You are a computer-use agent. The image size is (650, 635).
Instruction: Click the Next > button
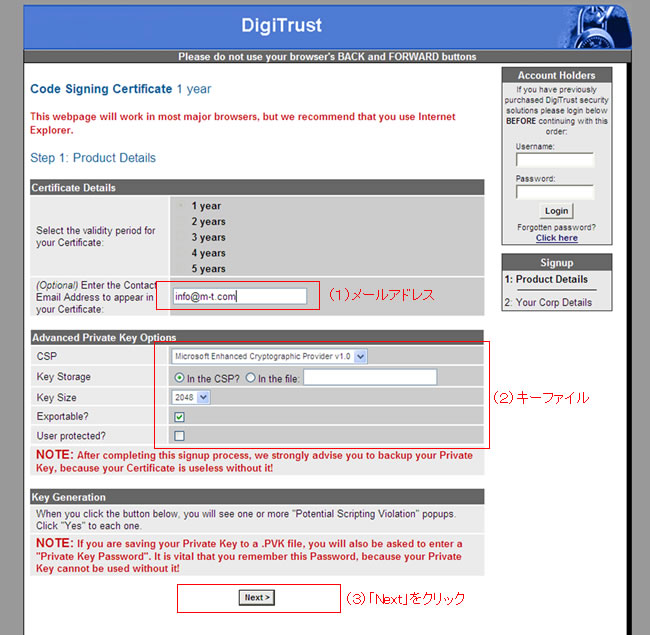click(x=257, y=597)
